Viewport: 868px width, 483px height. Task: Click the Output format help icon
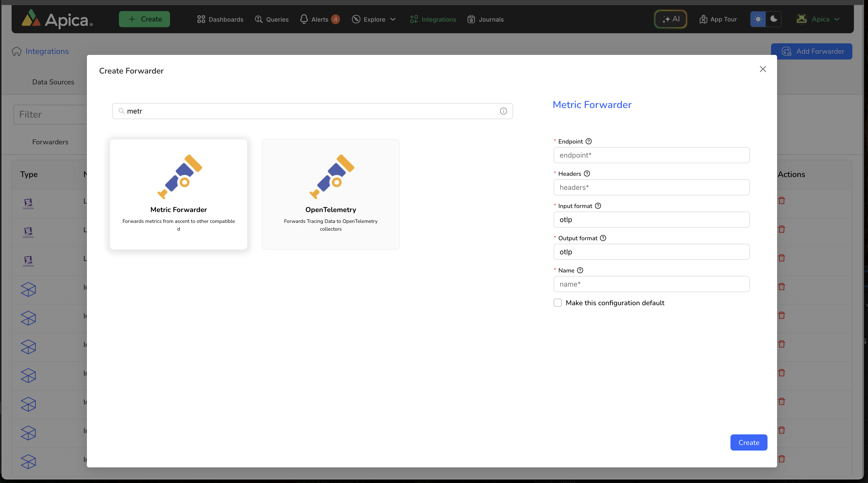click(603, 238)
